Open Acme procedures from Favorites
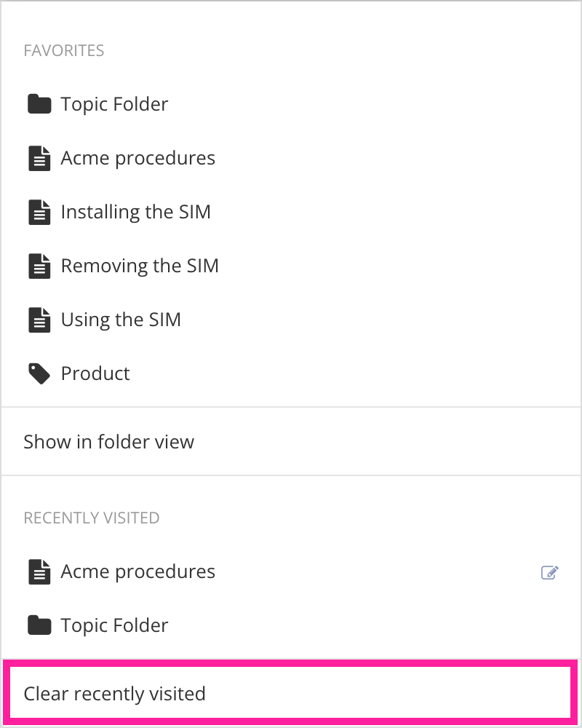 [x=137, y=158]
